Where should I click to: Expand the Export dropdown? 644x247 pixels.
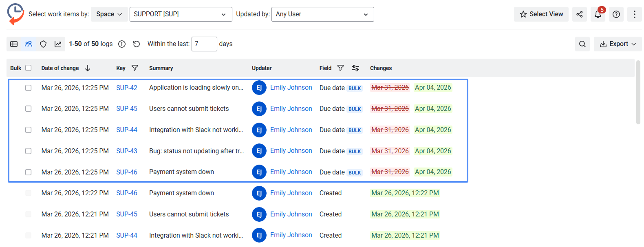point(618,44)
